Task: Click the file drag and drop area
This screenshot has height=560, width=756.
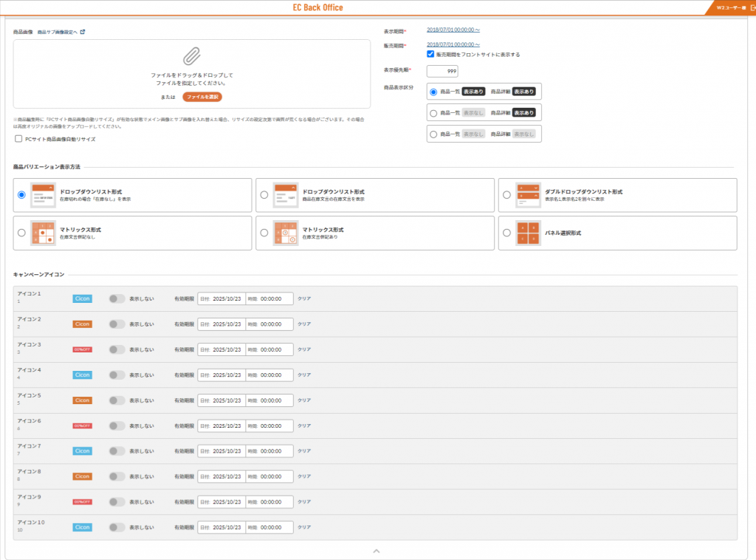Action: (x=192, y=74)
